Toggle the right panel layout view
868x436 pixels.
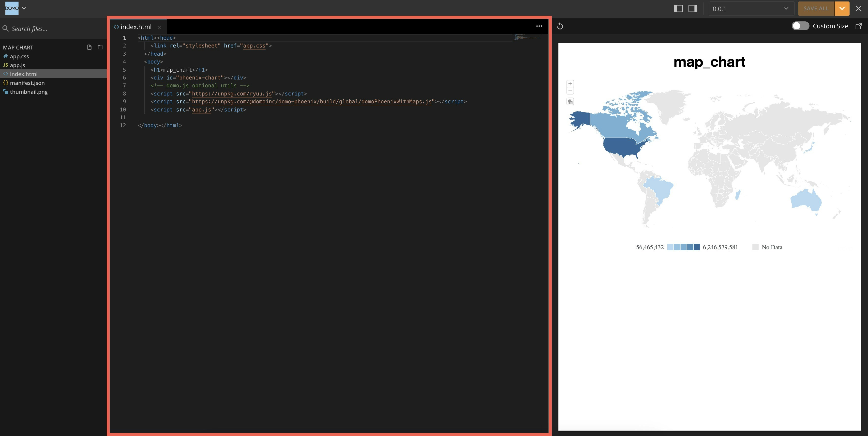point(692,8)
